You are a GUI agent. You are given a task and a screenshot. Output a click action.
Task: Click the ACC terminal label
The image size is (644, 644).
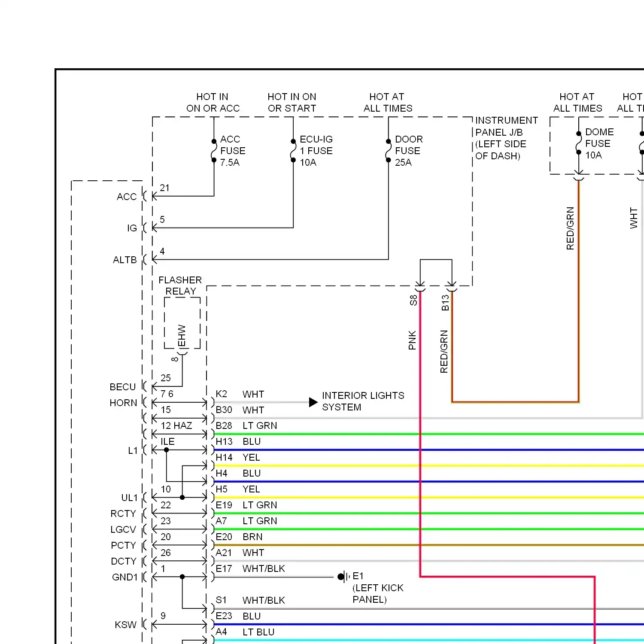click(127, 197)
